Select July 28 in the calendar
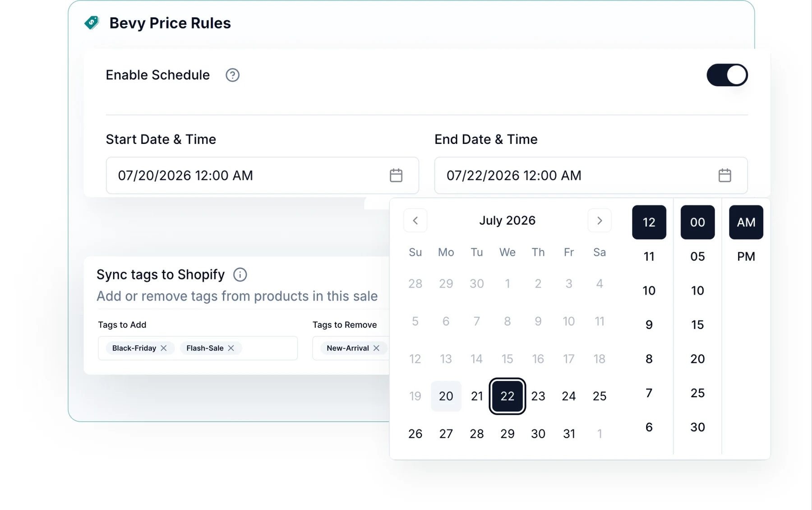 click(477, 434)
